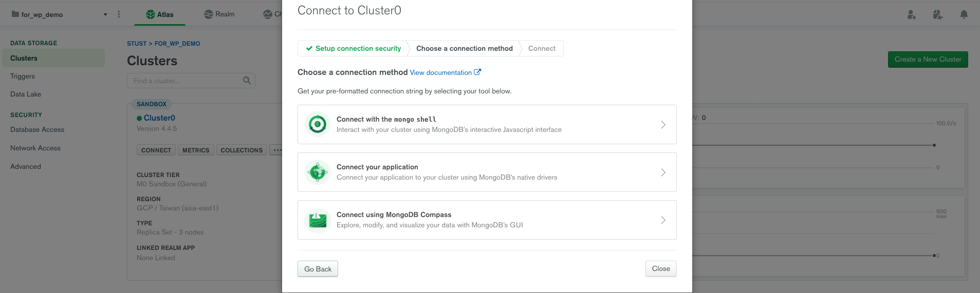Screen dimensions: 980x293
Task: Expand the MongoDB Compass option chevron
Action: [663, 220]
